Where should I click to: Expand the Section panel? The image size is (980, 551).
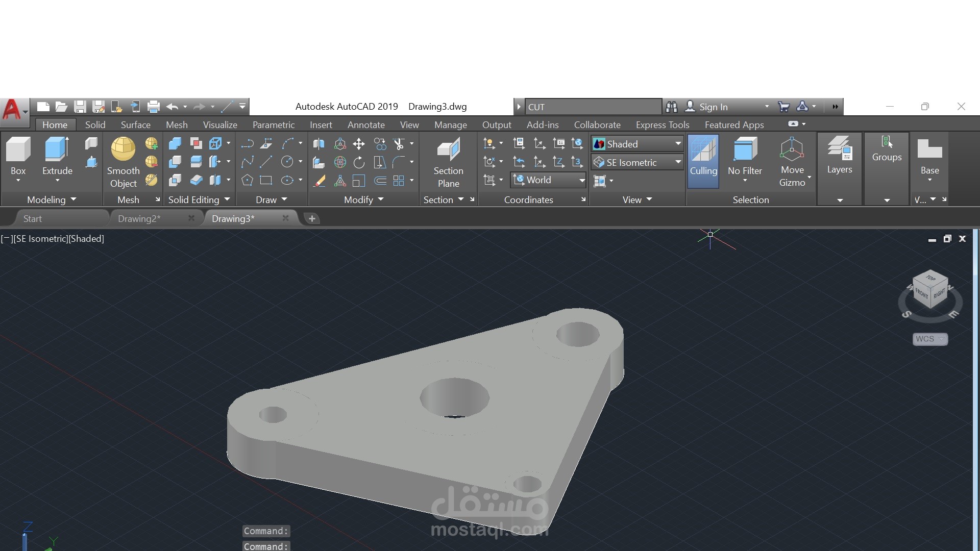[443, 199]
